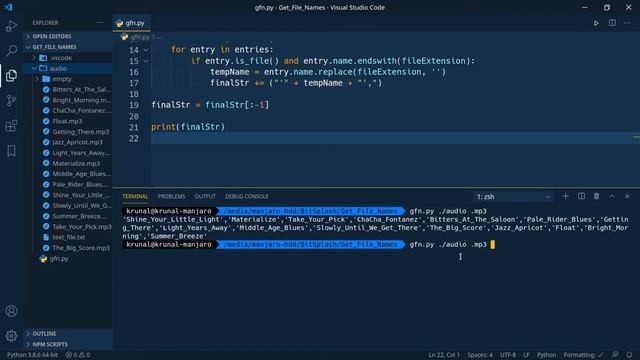Open text_file.txt in explorer
The image size is (640, 360).
pyautogui.click(x=68, y=237)
